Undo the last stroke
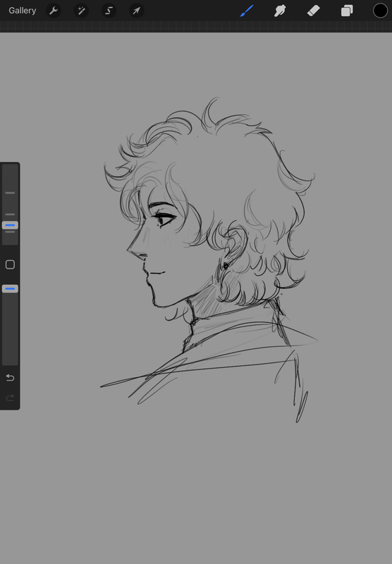This screenshot has height=564, width=392. (x=10, y=378)
